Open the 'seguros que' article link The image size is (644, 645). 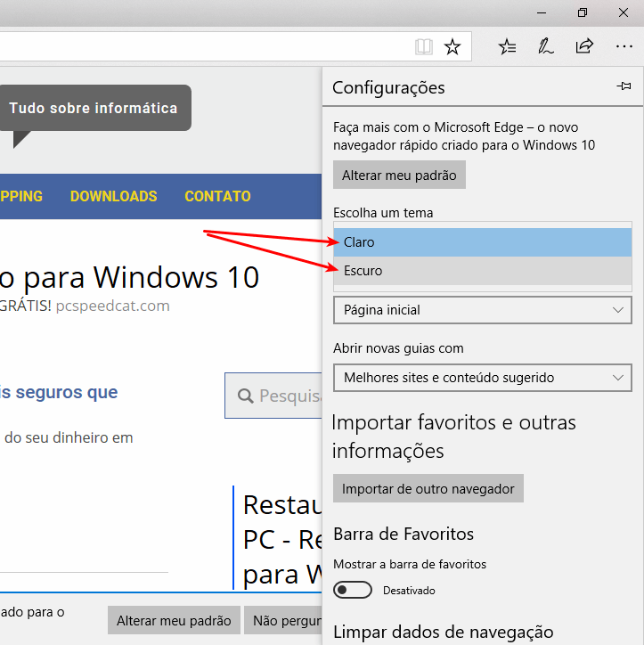[59, 392]
